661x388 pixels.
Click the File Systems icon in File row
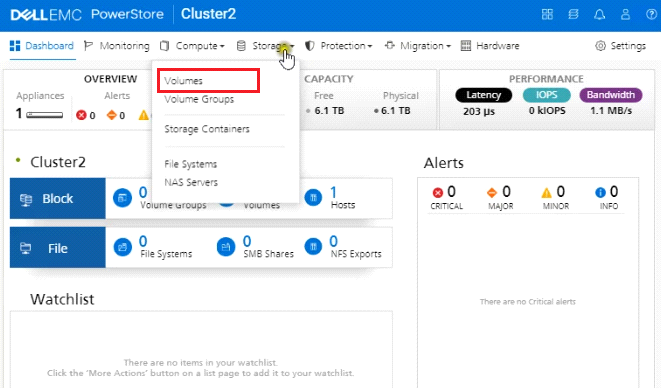(123, 247)
